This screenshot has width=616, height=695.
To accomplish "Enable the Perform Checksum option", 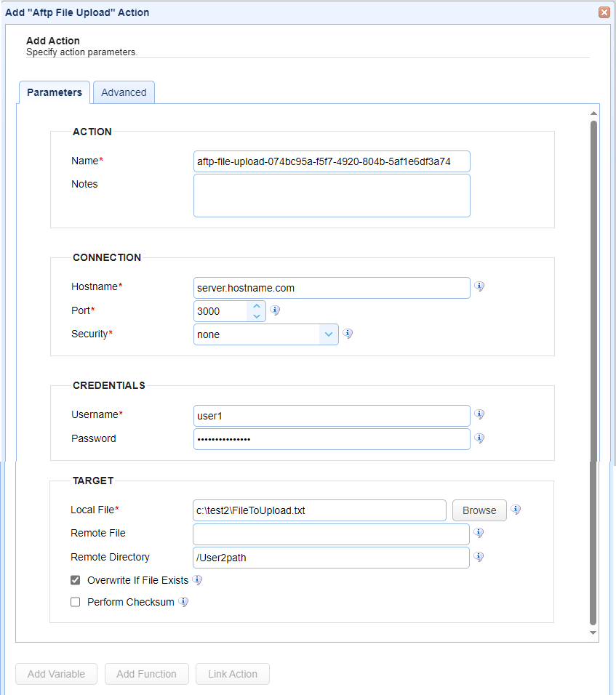I will 75,602.
